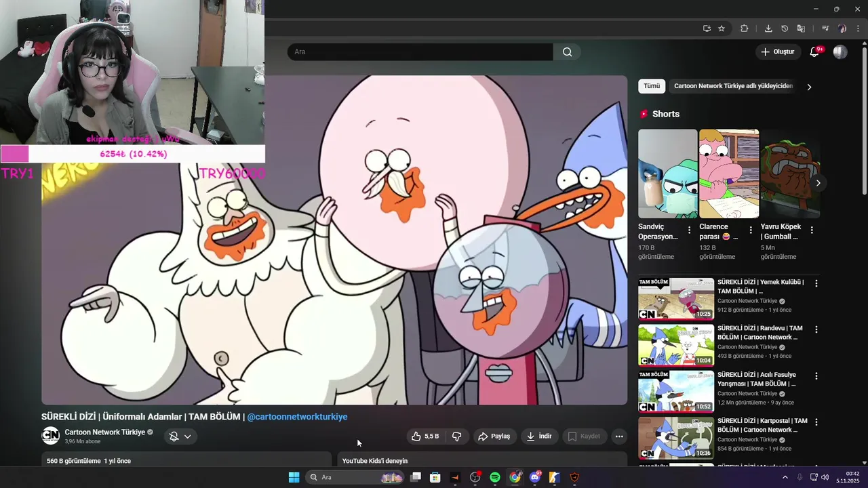
Task: Open more actions for the video
Action: (x=619, y=436)
